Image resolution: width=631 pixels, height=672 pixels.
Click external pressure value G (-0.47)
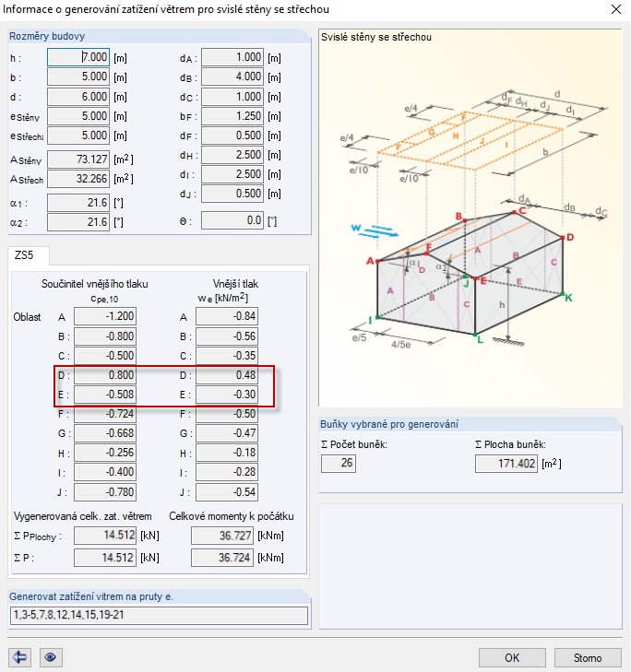(x=227, y=433)
